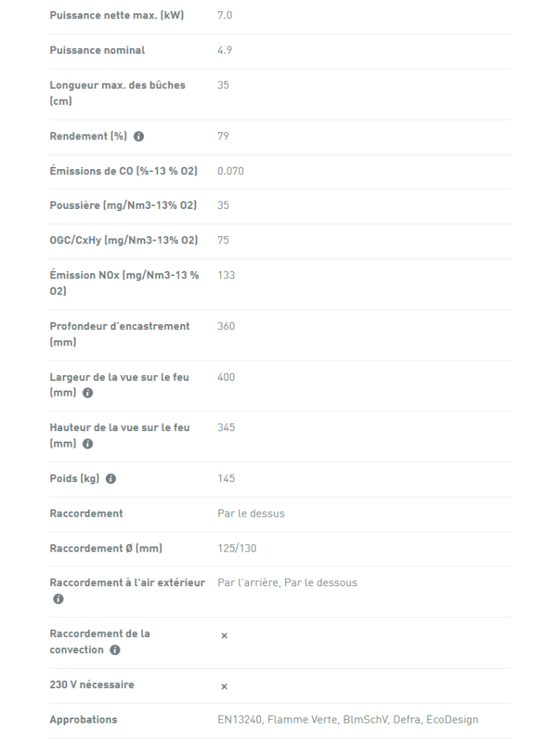Screen dimensions: 546x756
Task: Show info tooltip next to Poids (kg)
Action: [x=110, y=478]
